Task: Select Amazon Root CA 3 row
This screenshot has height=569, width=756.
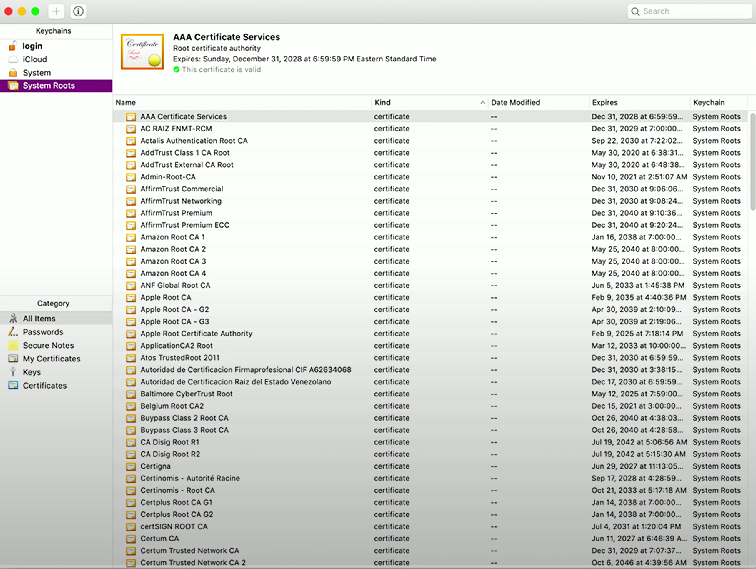Action: coord(431,261)
